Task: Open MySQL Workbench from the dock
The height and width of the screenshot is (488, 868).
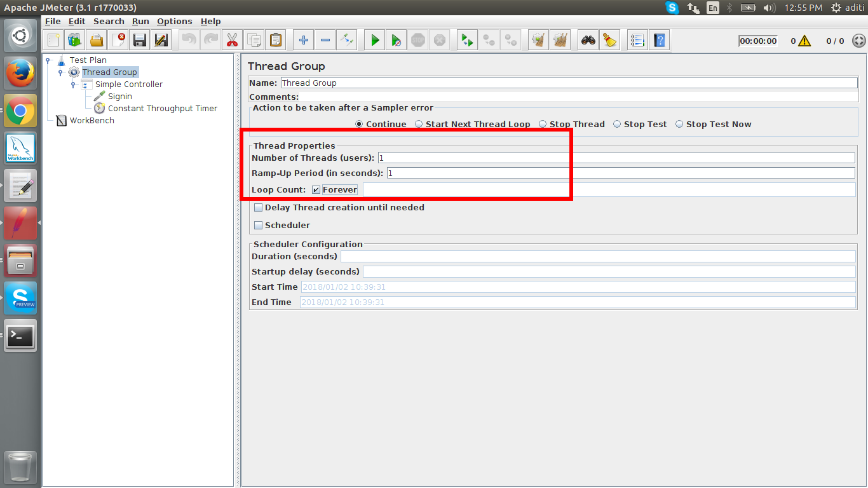Action: tap(20, 148)
